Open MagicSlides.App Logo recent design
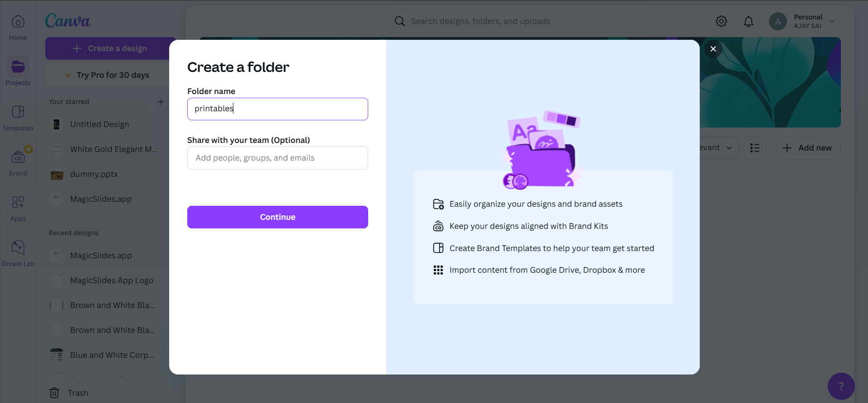The height and width of the screenshot is (403, 868). (112, 280)
